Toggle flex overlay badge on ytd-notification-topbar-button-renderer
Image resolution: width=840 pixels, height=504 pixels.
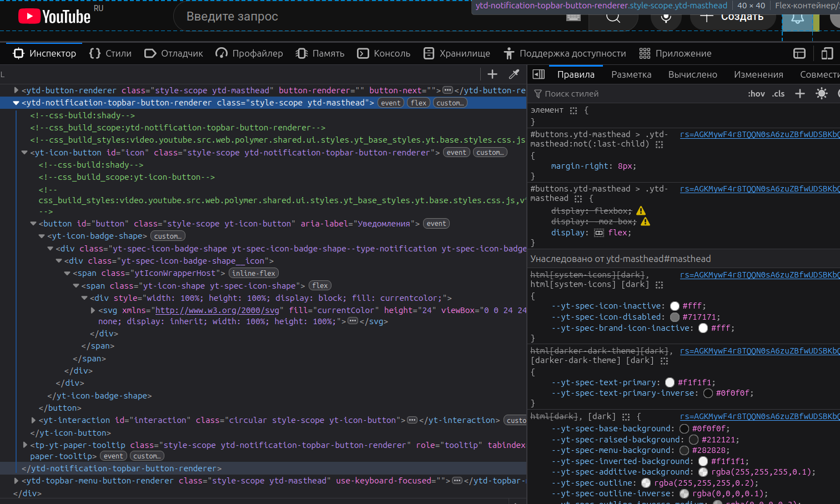pos(419,103)
